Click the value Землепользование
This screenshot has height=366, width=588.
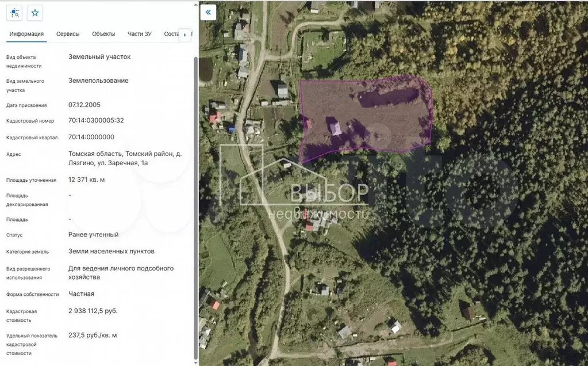98,81
